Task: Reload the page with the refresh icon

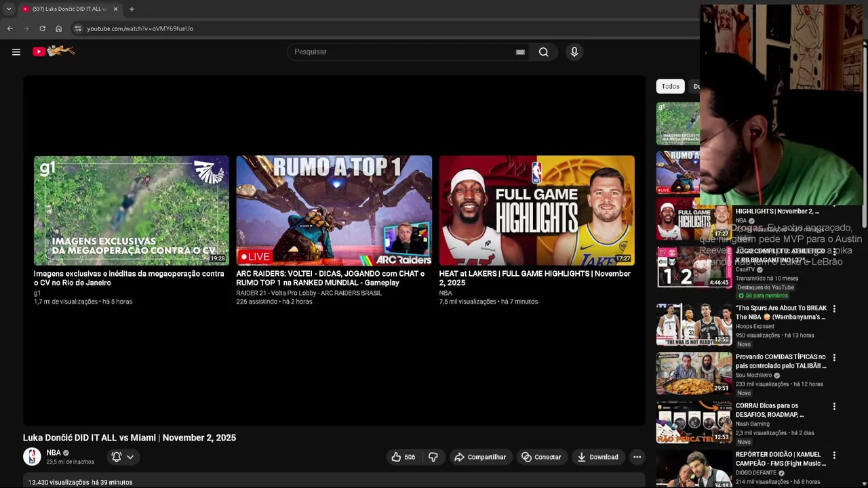Action: (42, 28)
